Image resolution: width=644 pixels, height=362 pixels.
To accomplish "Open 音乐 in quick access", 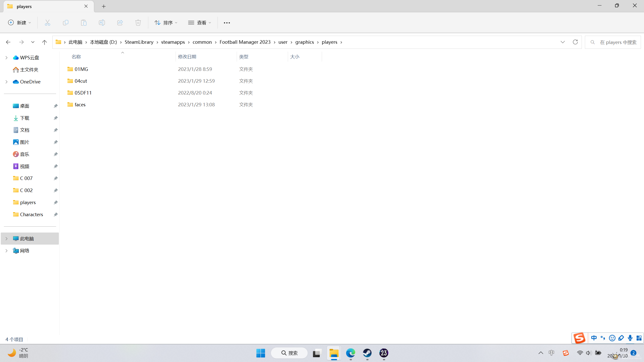I will [25, 154].
